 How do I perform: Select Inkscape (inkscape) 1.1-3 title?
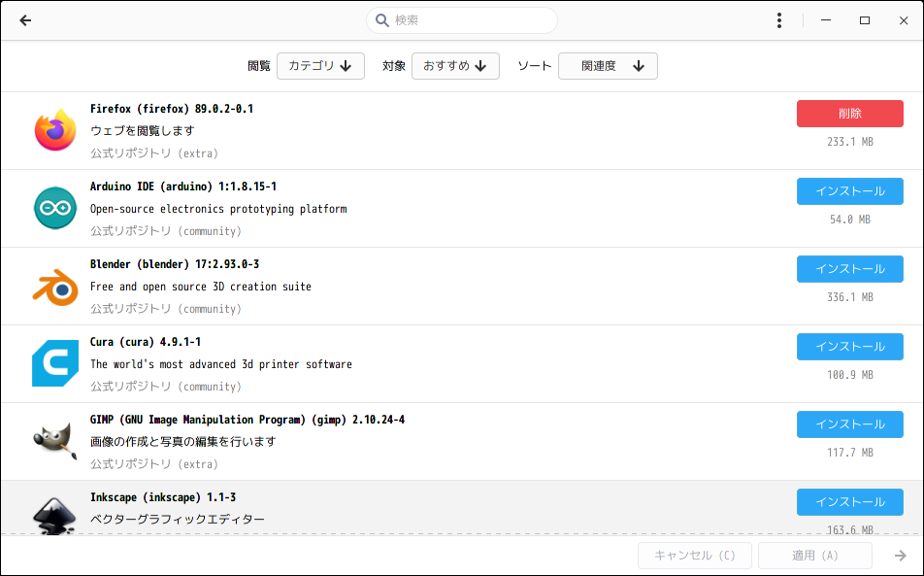tap(163, 498)
